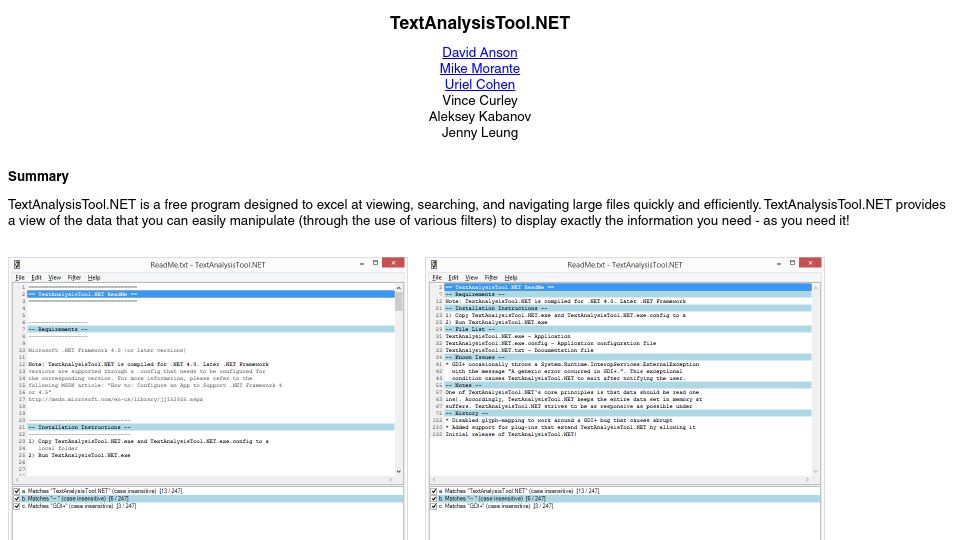This screenshot has width=960, height=540.
Task: Select line 17 msdn.microsoft.com URL
Action: pyautogui.click(x=115, y=399)
